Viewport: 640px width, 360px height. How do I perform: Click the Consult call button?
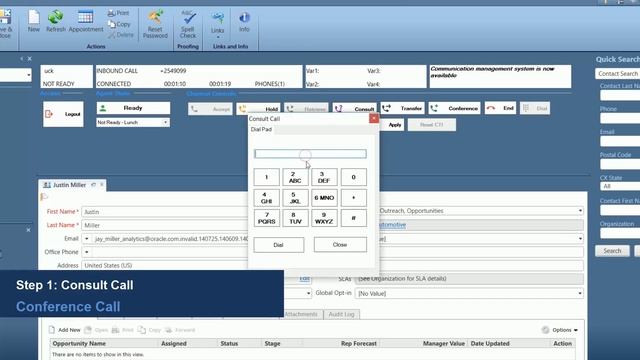tap(354, 109)
